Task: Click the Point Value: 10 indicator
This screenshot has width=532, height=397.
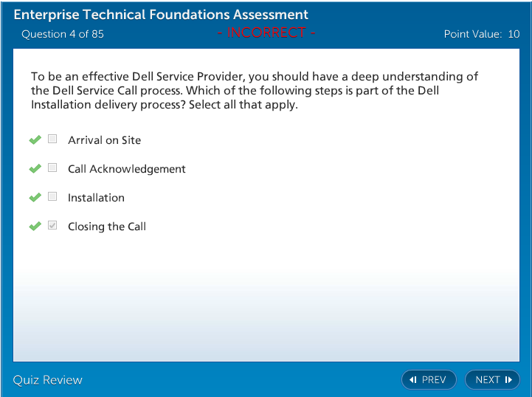Action: click(481, 34)
